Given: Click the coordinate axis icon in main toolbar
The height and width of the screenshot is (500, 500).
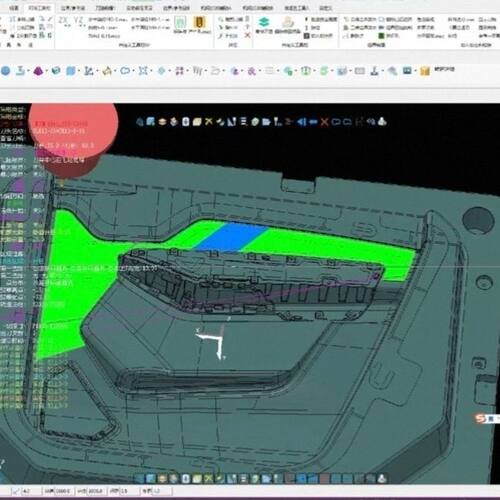Looking at the screenshot, I should point(88,71).
